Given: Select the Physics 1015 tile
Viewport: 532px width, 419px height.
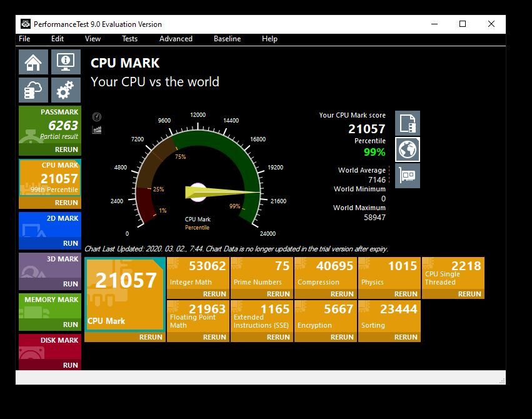Looking at the screenshot, I should coord(389,273).
